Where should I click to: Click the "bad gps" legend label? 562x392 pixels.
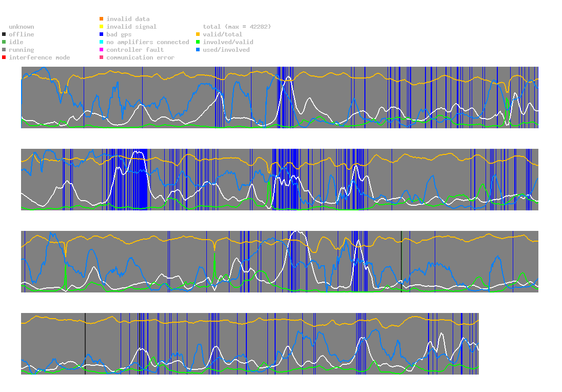[x=119, y=34]
